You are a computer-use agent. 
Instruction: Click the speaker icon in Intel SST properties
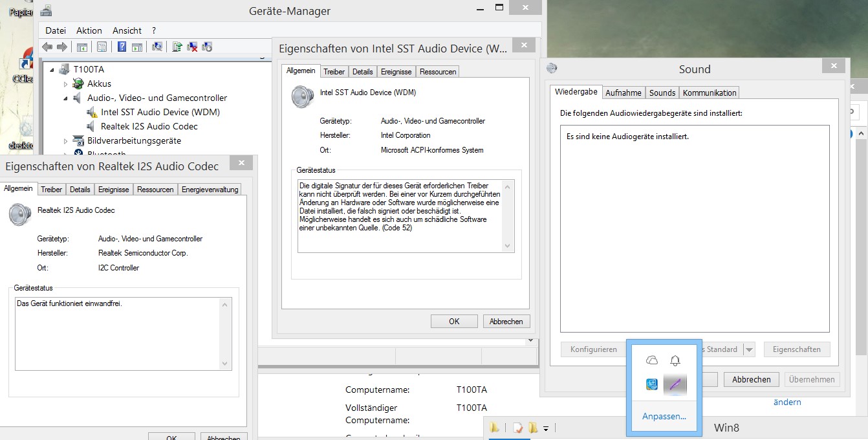(302, 97)
